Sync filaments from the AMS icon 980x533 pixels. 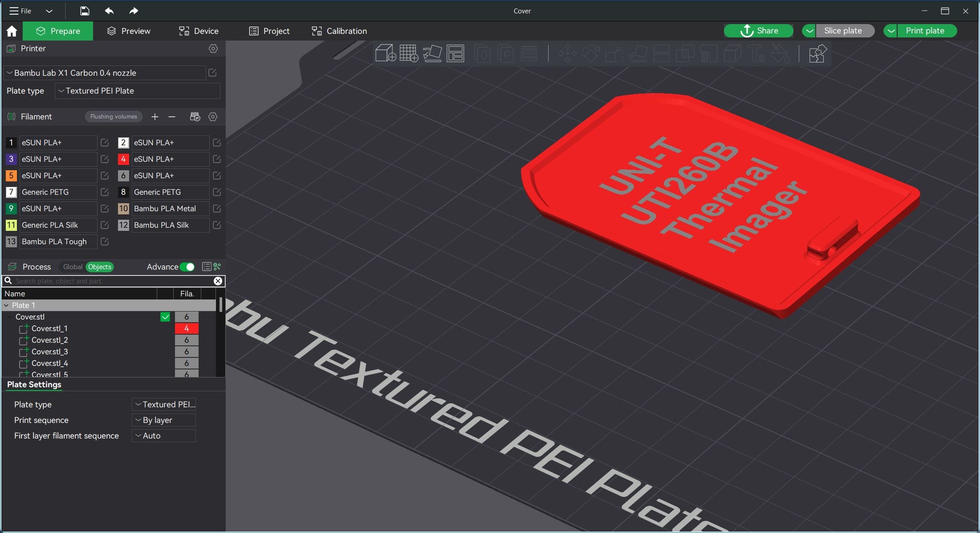[195, 117]
